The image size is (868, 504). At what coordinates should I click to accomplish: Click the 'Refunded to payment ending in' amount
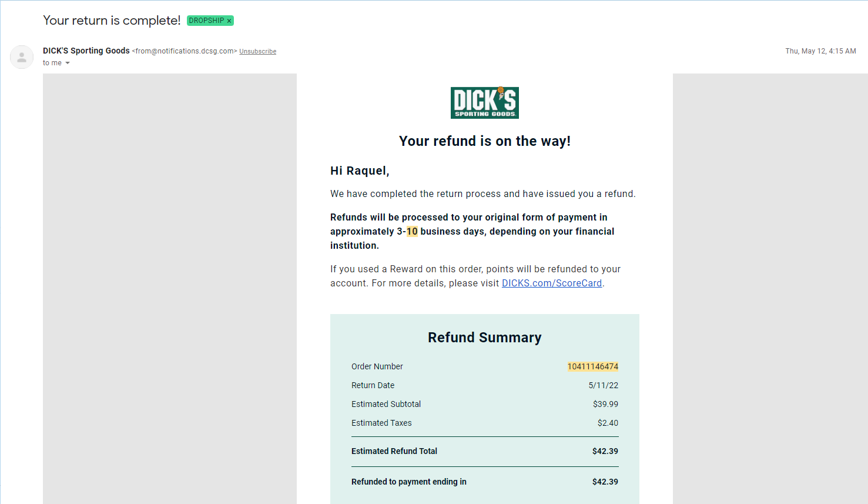[605, 482]
